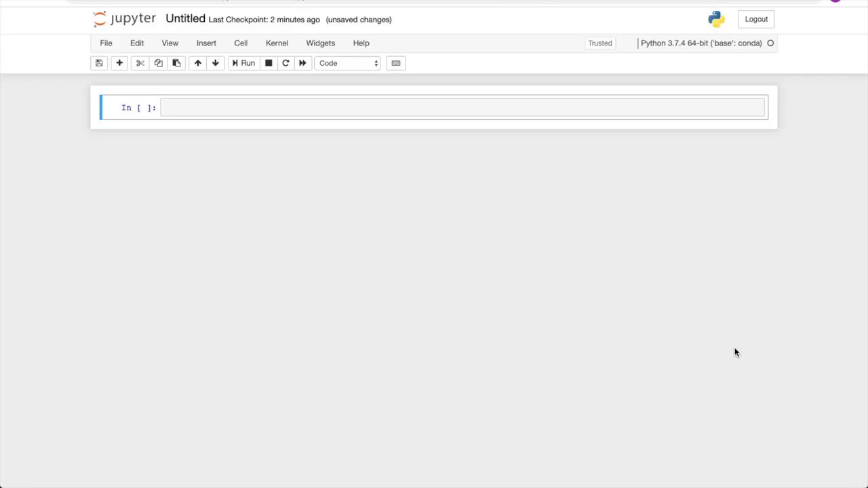Move the selected cell down

(x=215, y=63)
